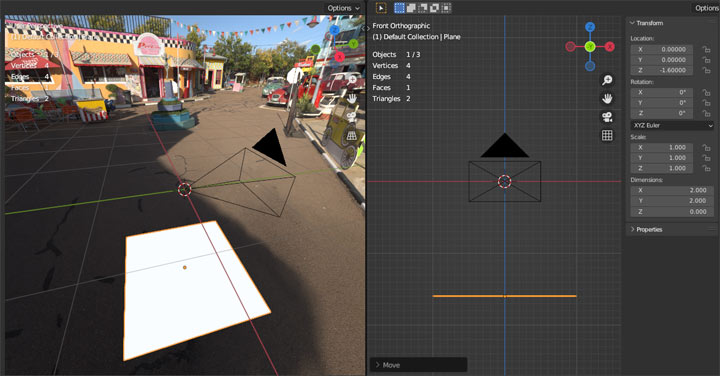
Task: Click the red X axis gizmo ball
Action: 609,46
